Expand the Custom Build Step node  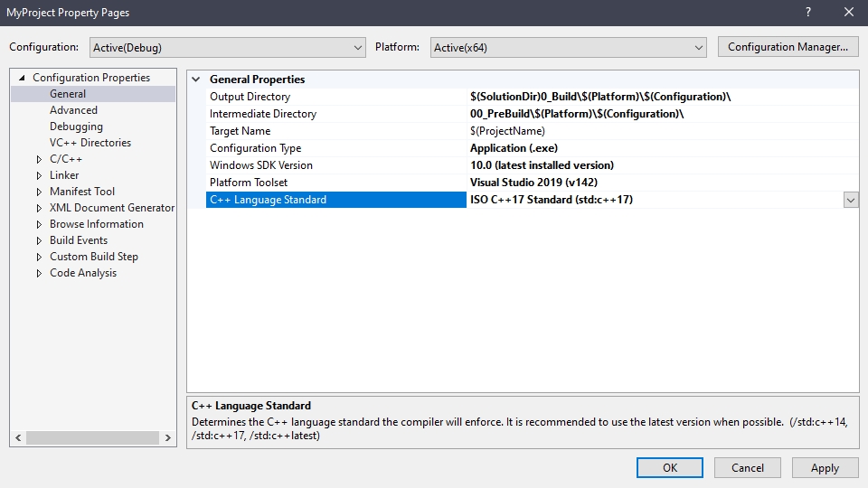coord(39,257)
